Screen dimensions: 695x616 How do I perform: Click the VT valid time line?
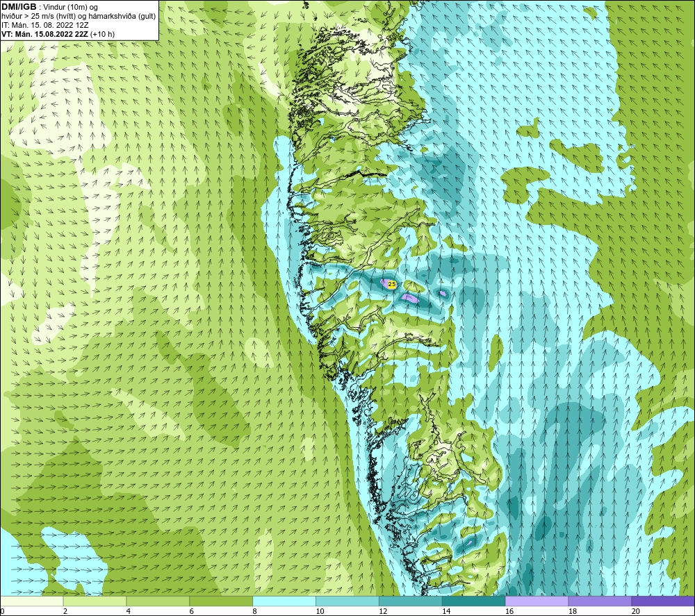58,34
